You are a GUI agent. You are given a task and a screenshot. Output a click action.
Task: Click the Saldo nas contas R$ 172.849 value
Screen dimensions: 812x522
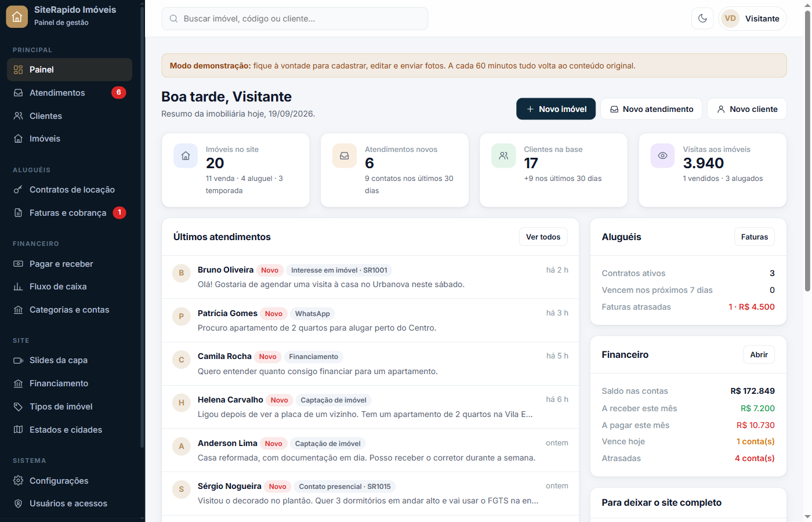(752, 391)
